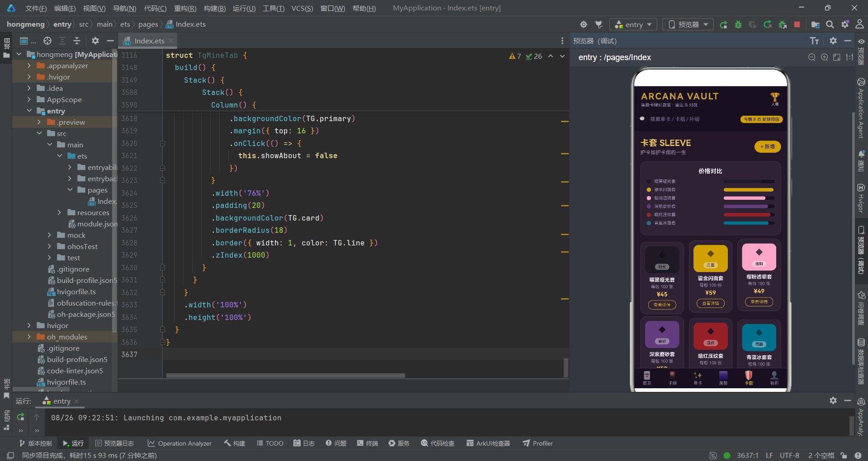
Task: Open the Profiler tool tab
Action: pyautogui.click(x=538, y=443)
